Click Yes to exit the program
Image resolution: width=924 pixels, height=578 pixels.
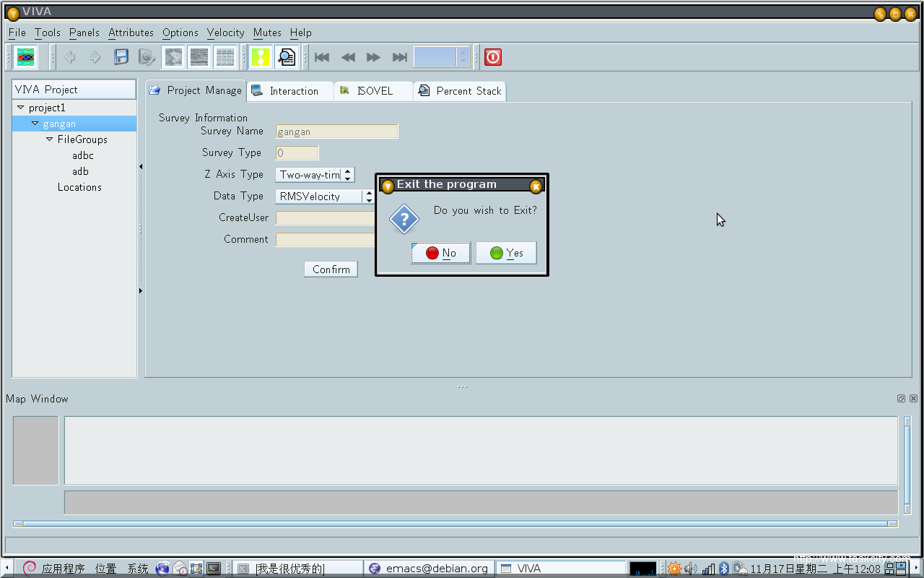506,252
